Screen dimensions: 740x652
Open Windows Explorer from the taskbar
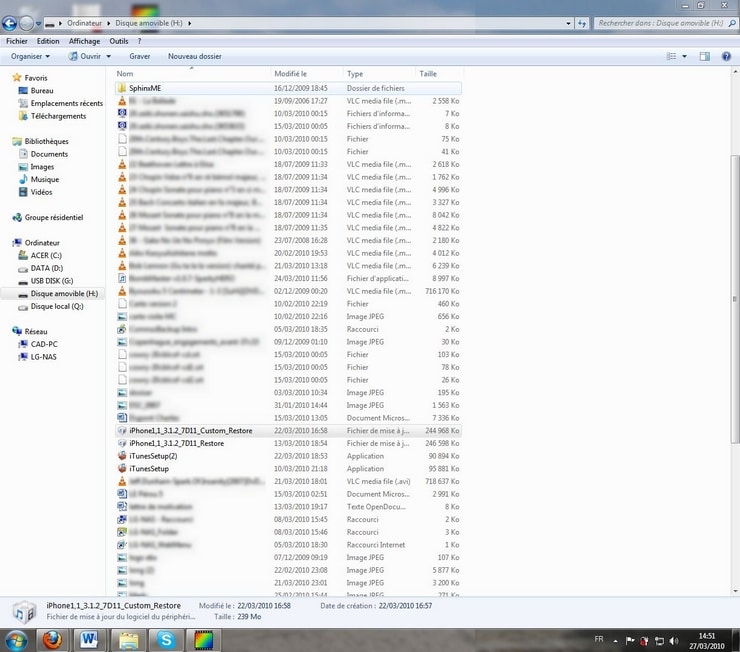tap(128, 640)
